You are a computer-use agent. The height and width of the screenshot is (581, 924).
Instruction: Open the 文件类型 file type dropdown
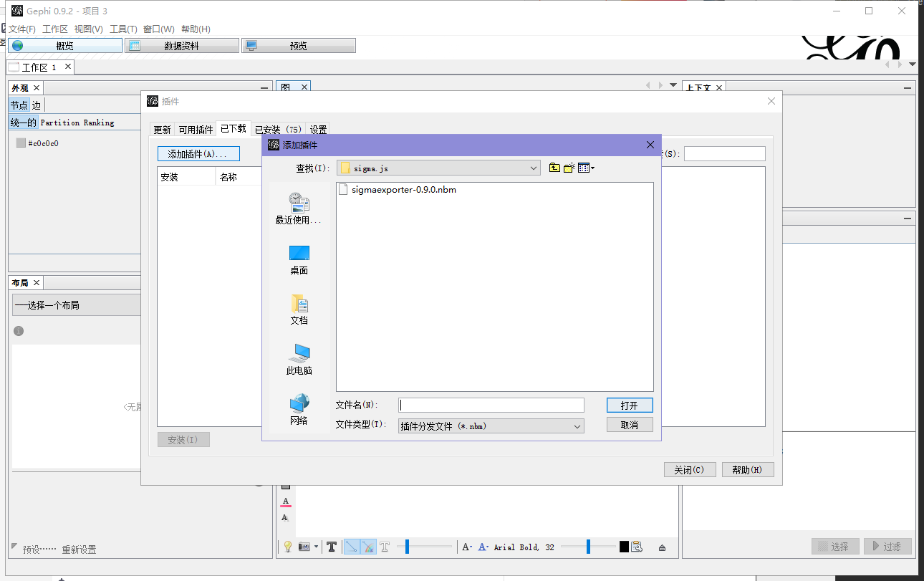(577, 424)
